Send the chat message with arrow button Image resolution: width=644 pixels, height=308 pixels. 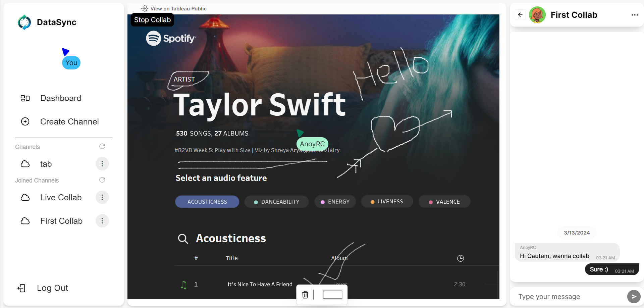(634, 297)
